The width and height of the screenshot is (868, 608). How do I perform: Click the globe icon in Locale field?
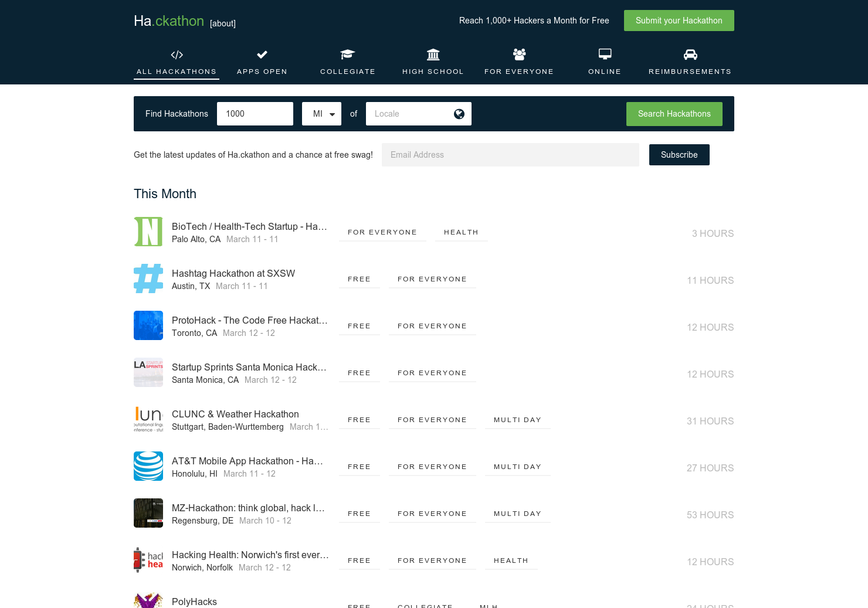click(459, 114)
